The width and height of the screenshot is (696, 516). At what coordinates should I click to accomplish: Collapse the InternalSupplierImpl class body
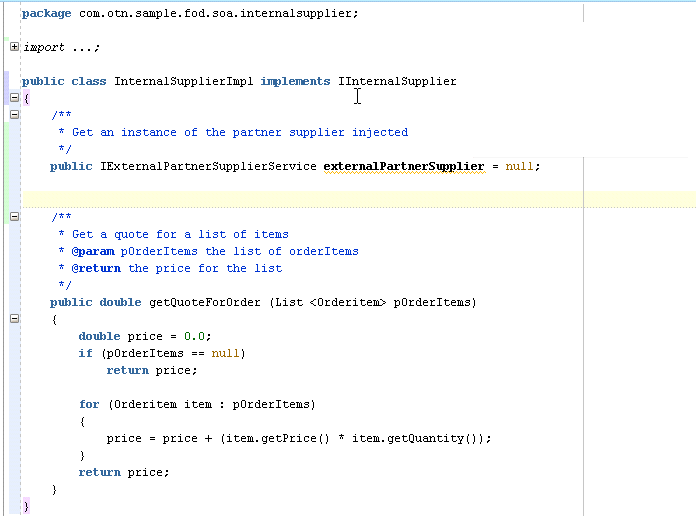coord(14,98)
